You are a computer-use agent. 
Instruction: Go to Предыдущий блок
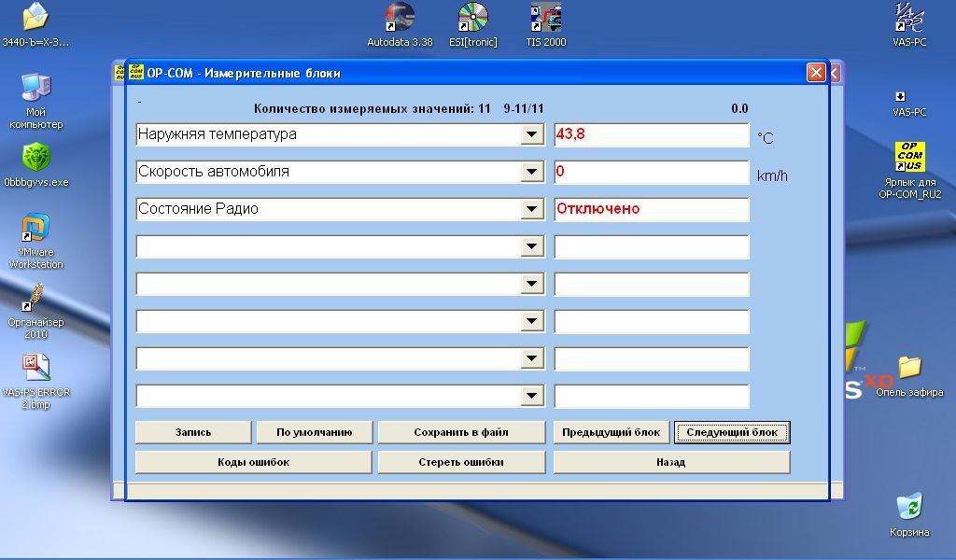tap(611, 432)
